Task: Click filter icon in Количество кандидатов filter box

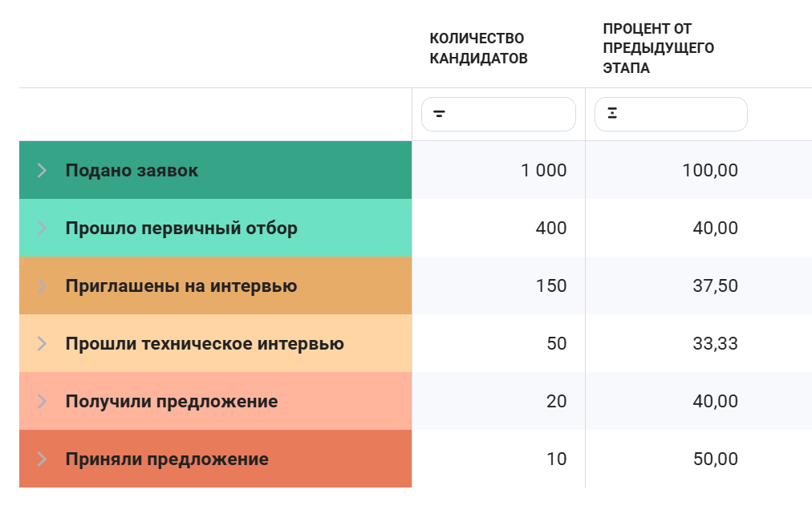Action: 439,114
